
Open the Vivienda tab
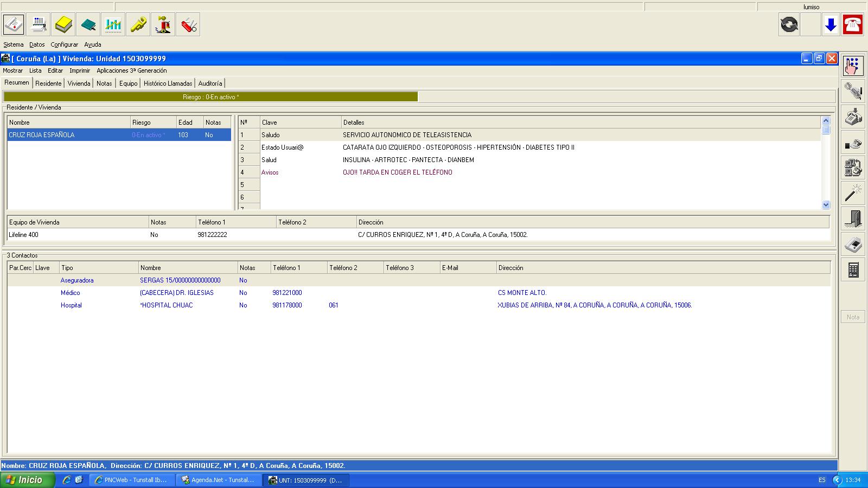79,84
